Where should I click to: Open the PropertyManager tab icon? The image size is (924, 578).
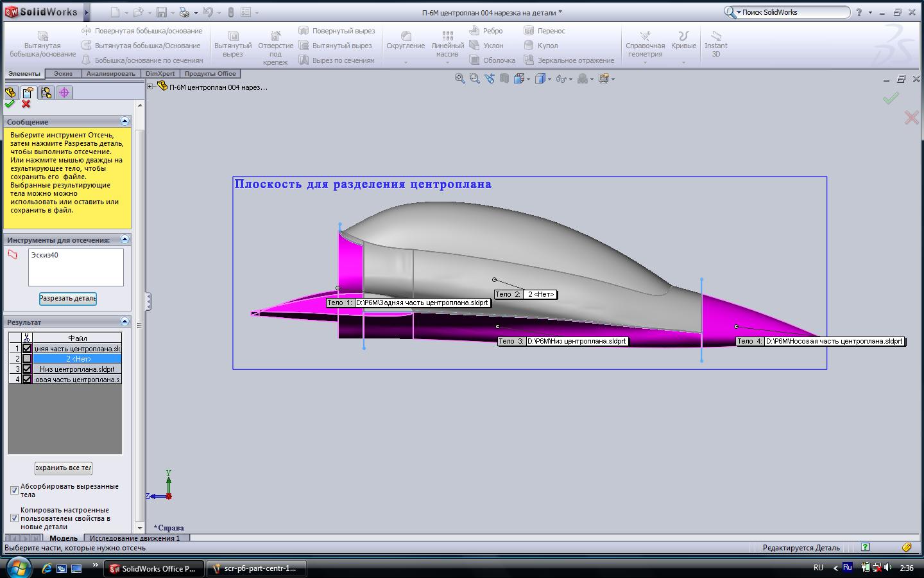[x=28, y=92]
